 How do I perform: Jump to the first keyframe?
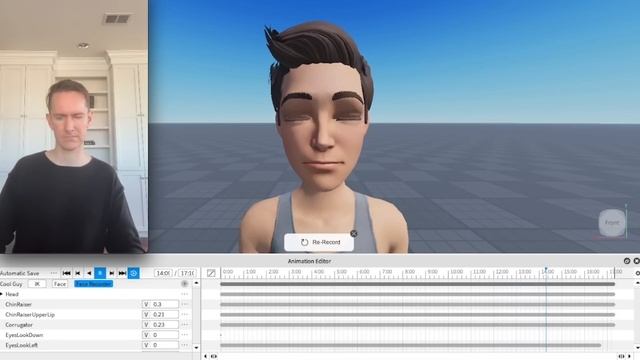[x=67, y=273]
